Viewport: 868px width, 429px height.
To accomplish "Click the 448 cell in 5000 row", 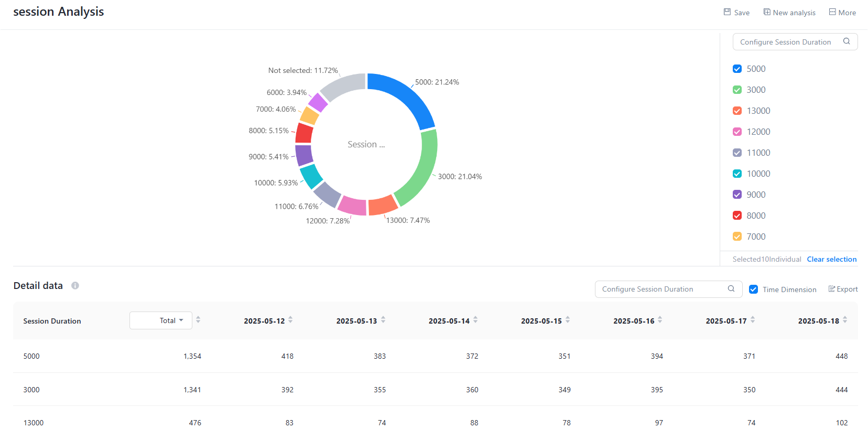I will click(842, 356).
